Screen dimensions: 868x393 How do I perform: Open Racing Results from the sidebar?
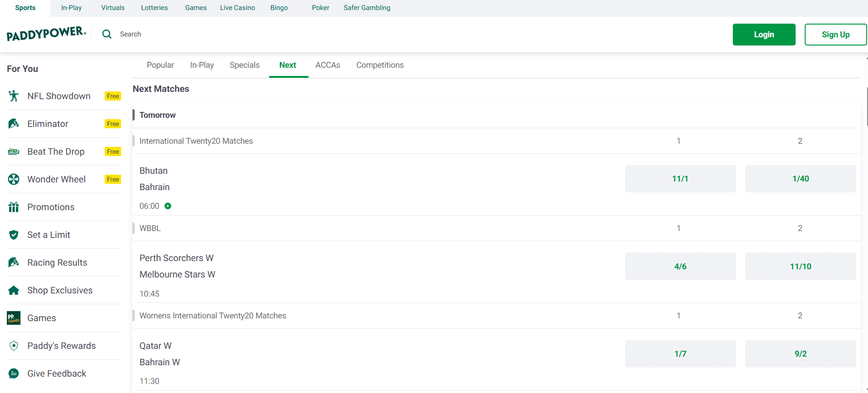click(x=57, y=262)
